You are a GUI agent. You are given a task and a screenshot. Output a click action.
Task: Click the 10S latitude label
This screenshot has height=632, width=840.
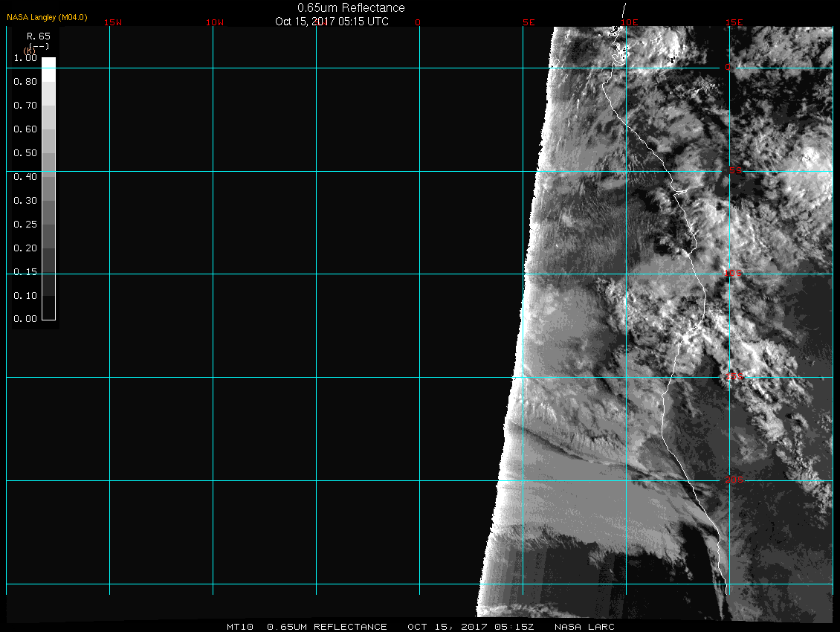click(x=733, y=274)
